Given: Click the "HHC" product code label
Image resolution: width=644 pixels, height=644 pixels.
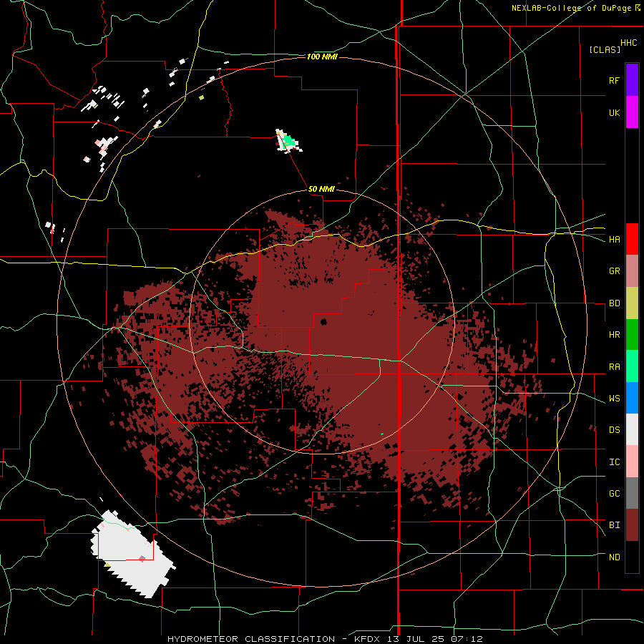Looking at the screenshot, I should point(629,43).
